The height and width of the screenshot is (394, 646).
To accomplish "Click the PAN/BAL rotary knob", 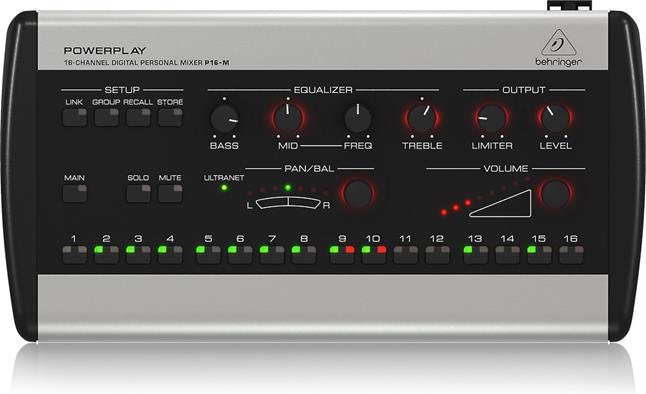I will point(358,194).
